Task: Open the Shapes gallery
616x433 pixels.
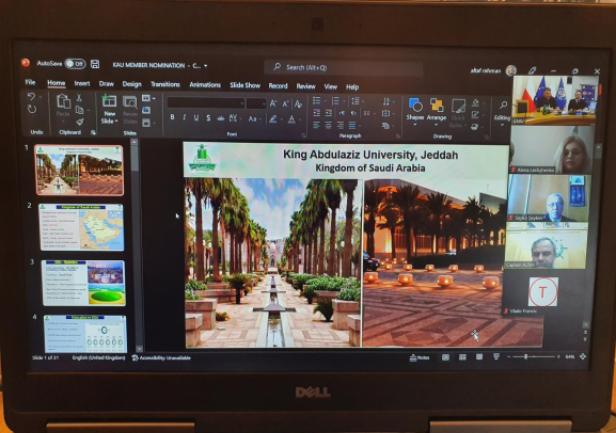Action: pyautogui.click(x=415, y=108)
